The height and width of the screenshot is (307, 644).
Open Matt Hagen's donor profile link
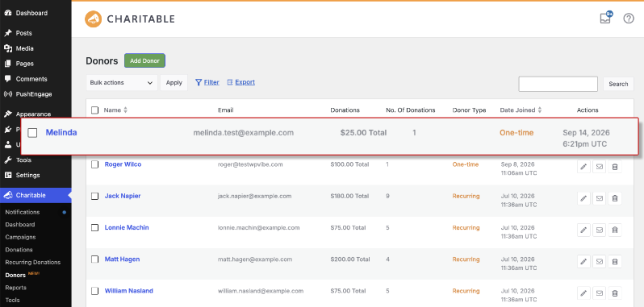tap(122, 259)
